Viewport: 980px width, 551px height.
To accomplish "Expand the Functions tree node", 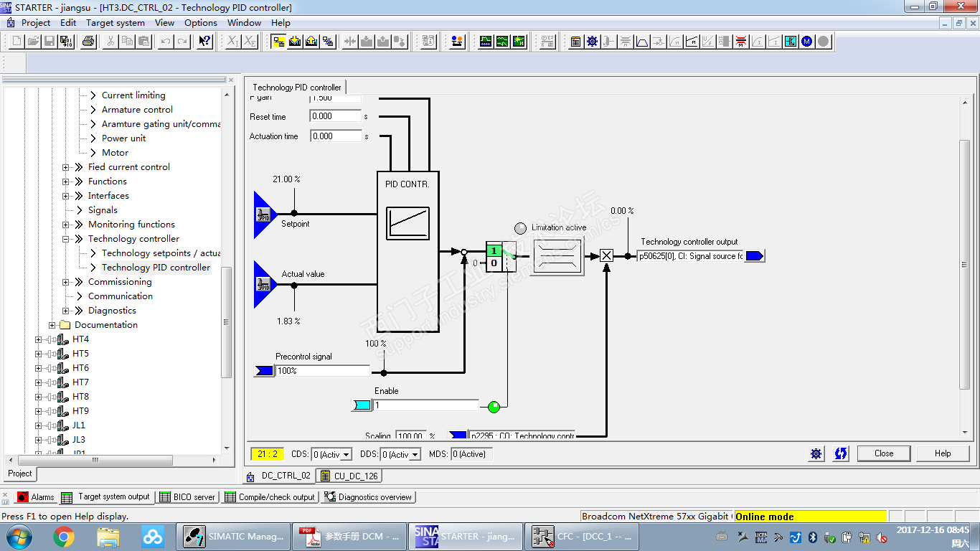I will click(65, 182).
